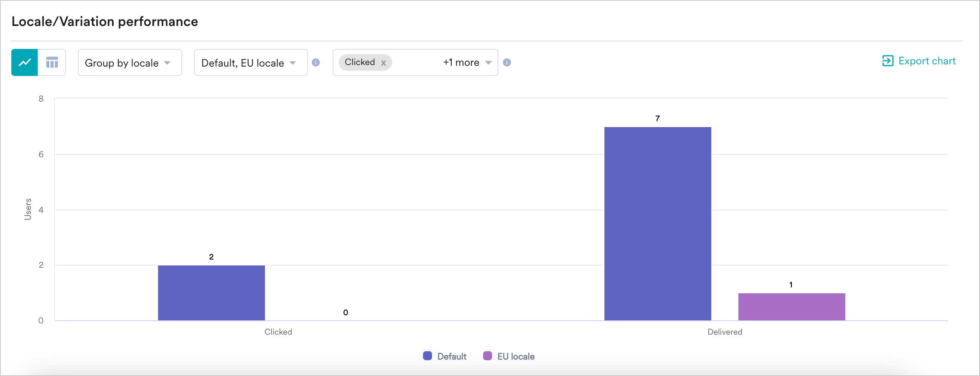This screenshot has height=376, width=980.
Task: Expand the Default, EU locale selector
Action: 251,62
